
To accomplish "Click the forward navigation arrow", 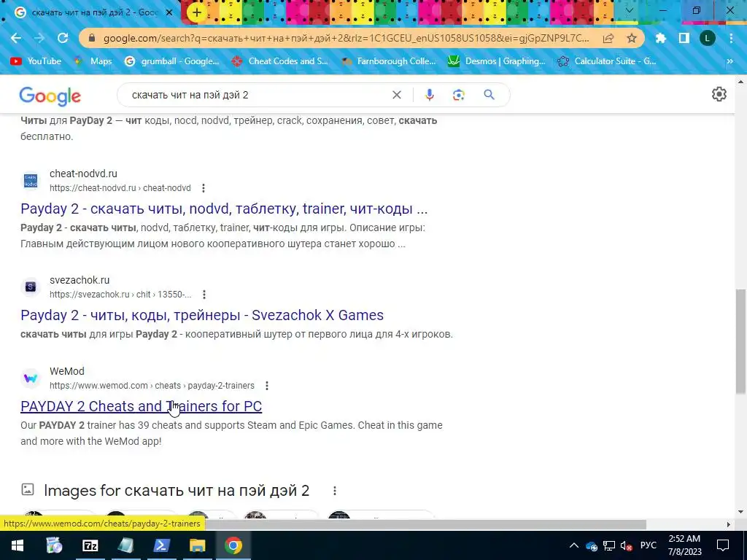I will [39, 38].
